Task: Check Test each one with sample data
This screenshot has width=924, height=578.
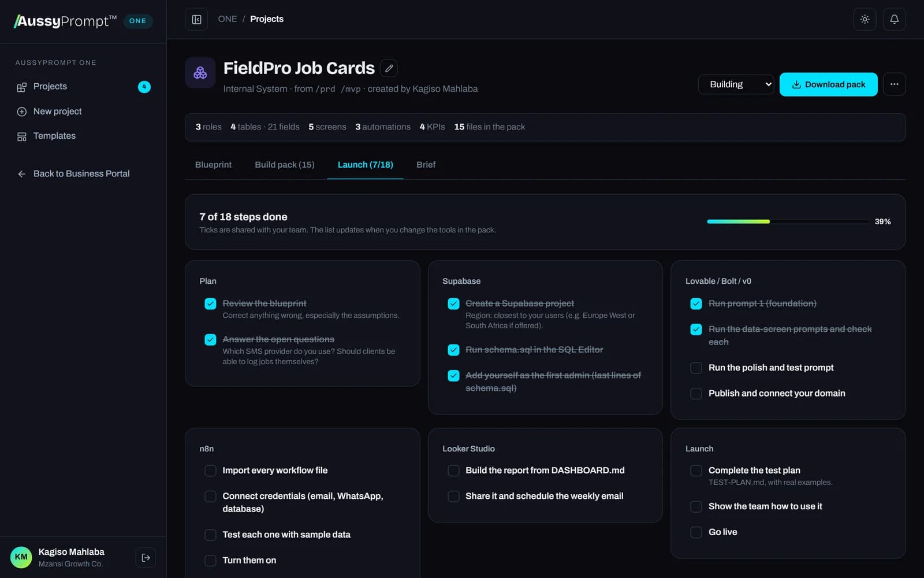Action: click(x=210, y=535)
